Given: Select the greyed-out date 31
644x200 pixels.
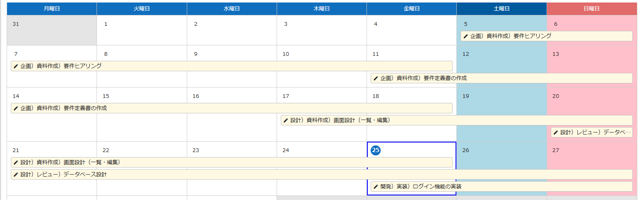Looking at the screenshot, I should (16, 24).
